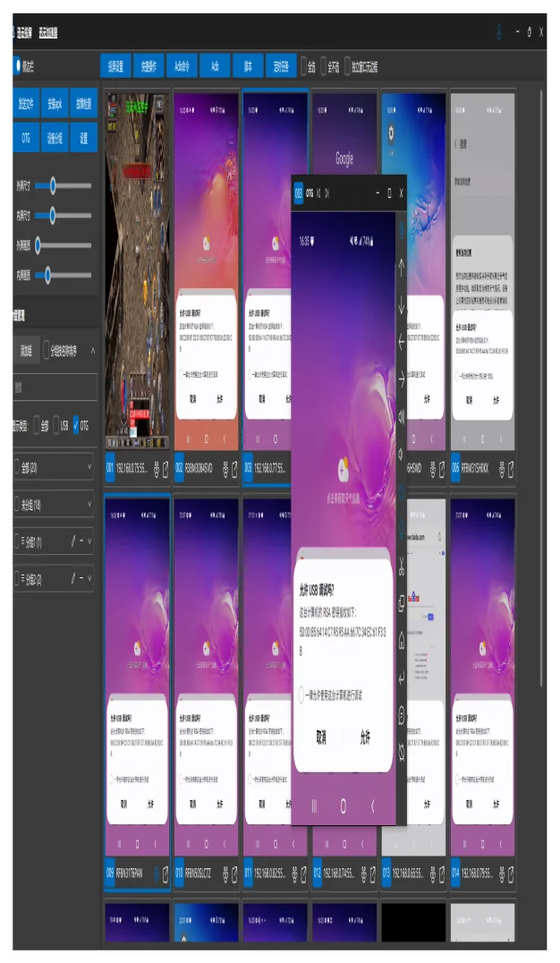560x963 pixels.
Task: Tick the 分组按名称排序 checkbox
Action: pyautogui.click(x=46, y=352)
